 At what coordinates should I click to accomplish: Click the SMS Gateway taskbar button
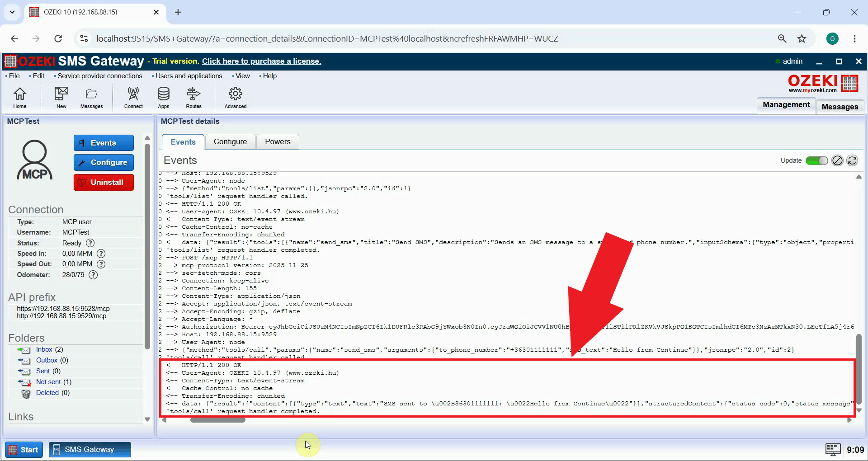(90, 450)
